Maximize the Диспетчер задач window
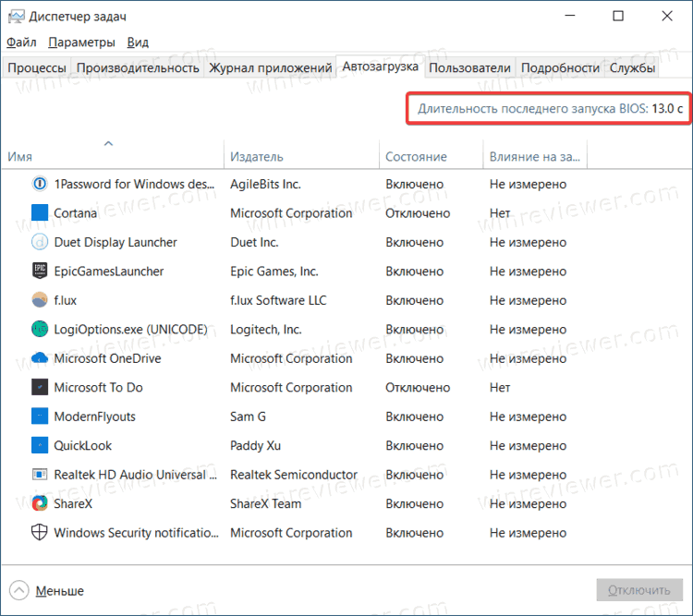The image size is (693, 616). pos(618,17)
